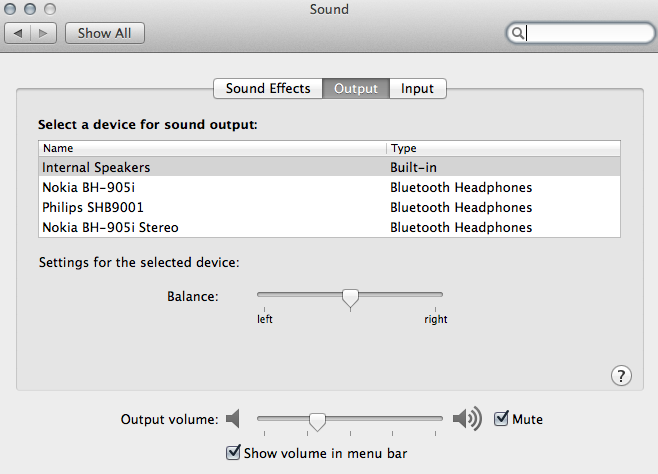Click the loud volume speaker icon

(x=467, y=419)
